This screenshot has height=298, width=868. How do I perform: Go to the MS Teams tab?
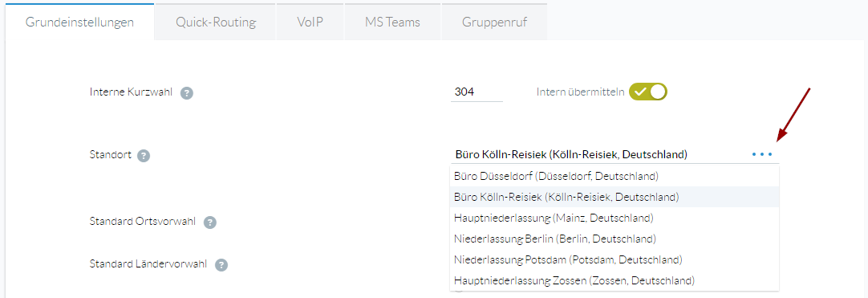[x=392, y=22]
